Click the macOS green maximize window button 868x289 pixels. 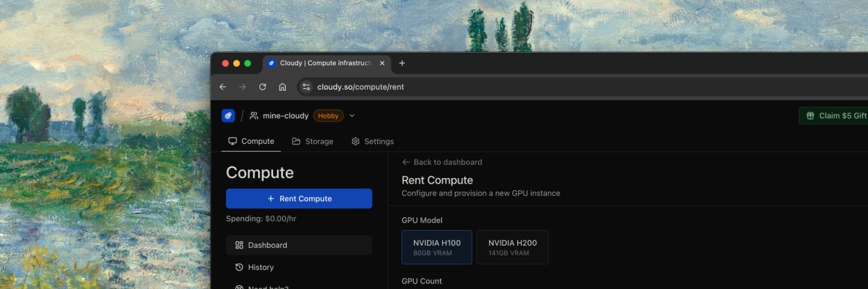coord(248,64)
